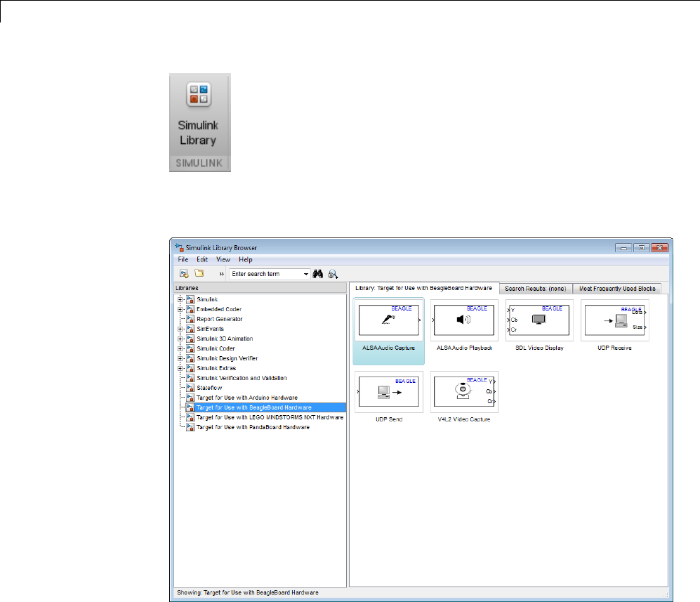700x602 pixels.
Task: Open the View menu
Action: point(223,259)
